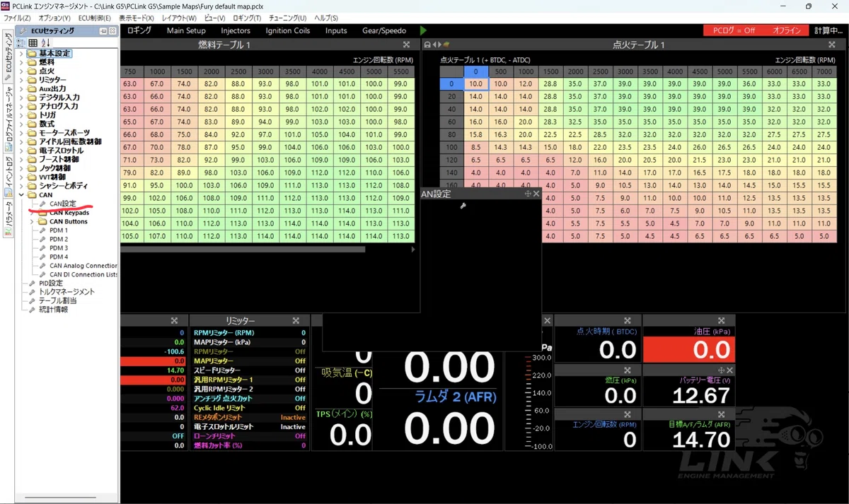Close the 燃圧 (kPa) gauge

pos(628,370)
